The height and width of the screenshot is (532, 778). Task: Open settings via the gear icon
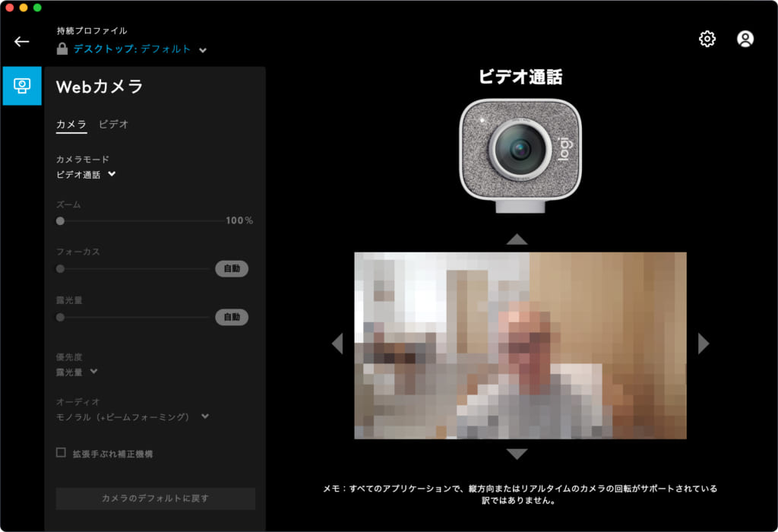pyautogui.click(x=707, y=39)
